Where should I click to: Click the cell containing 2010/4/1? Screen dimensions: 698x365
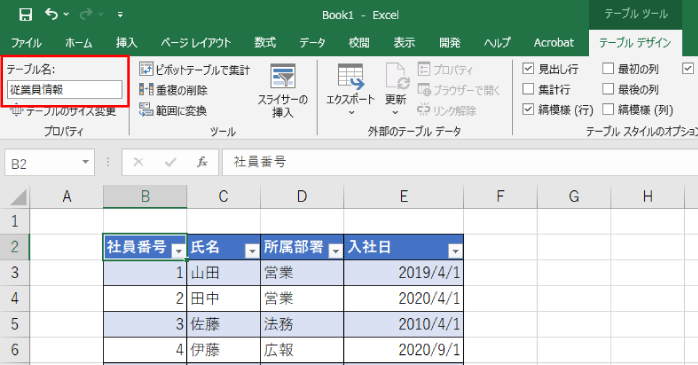tap(404, 324)
